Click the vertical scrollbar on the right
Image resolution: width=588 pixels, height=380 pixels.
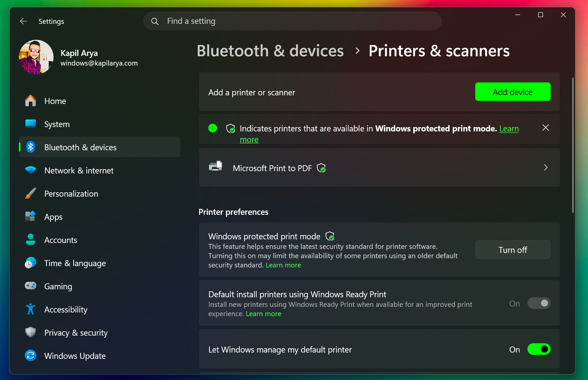(x=573, y=145)
